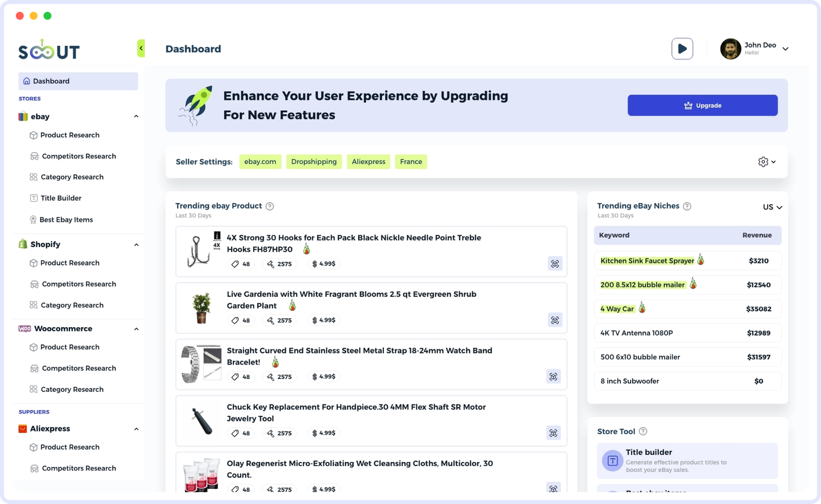This screenshot has height=504, width=821.
Task: Click the Chuck Key product thumbnail
Action: [202, 421]
